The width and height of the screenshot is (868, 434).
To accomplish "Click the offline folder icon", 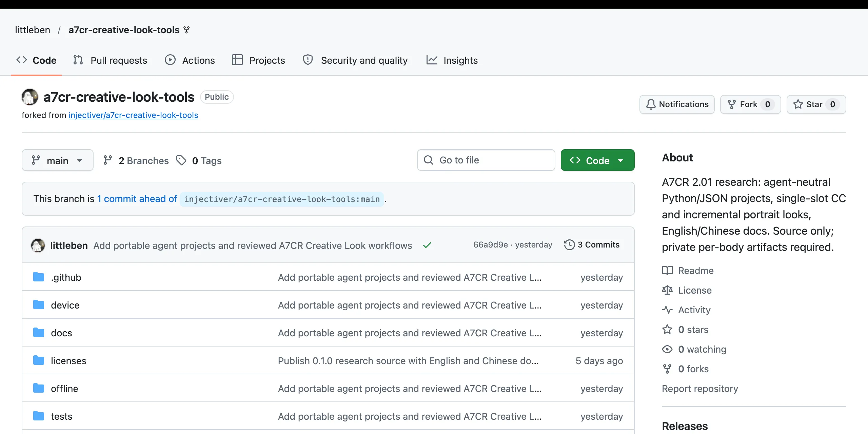I will pyautogui.click(x=39, y=388).
